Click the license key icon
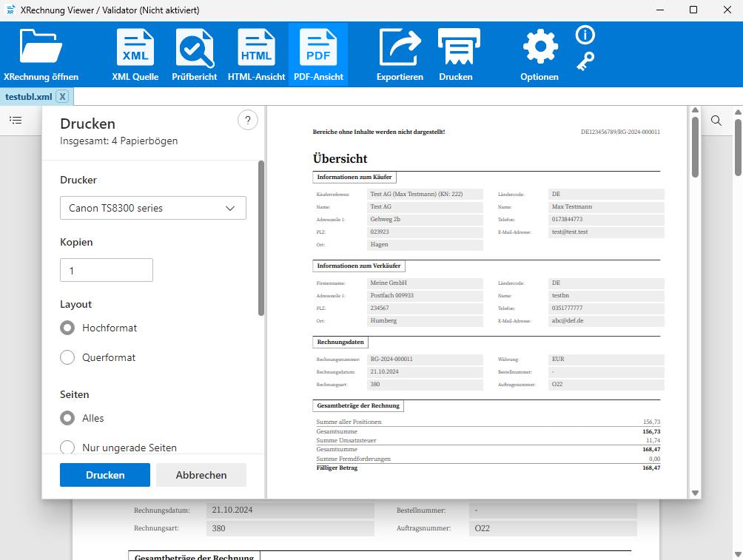743x560 pixels. coord(585,61)
